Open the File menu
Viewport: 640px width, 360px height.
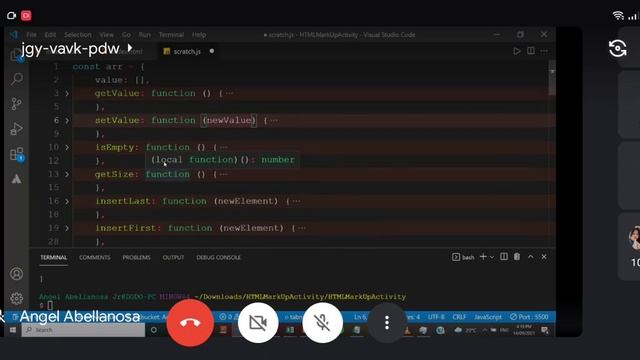(x=31, y=35)
